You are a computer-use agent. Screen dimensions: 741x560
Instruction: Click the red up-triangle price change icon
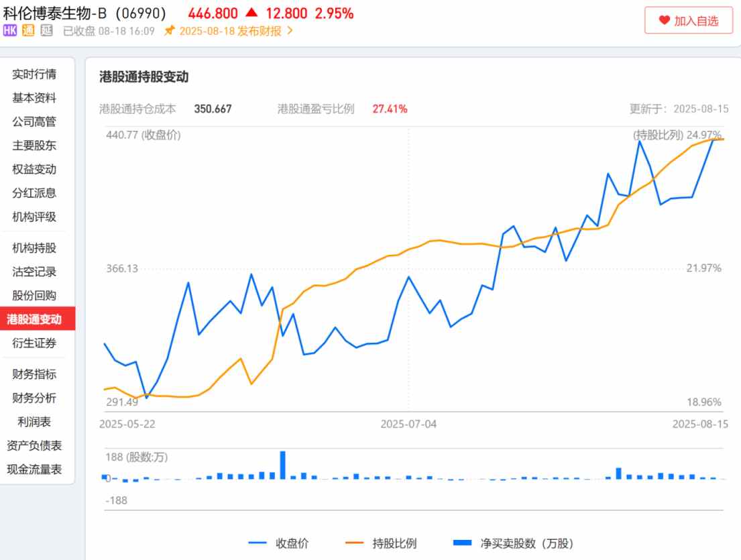pos(251,13)
